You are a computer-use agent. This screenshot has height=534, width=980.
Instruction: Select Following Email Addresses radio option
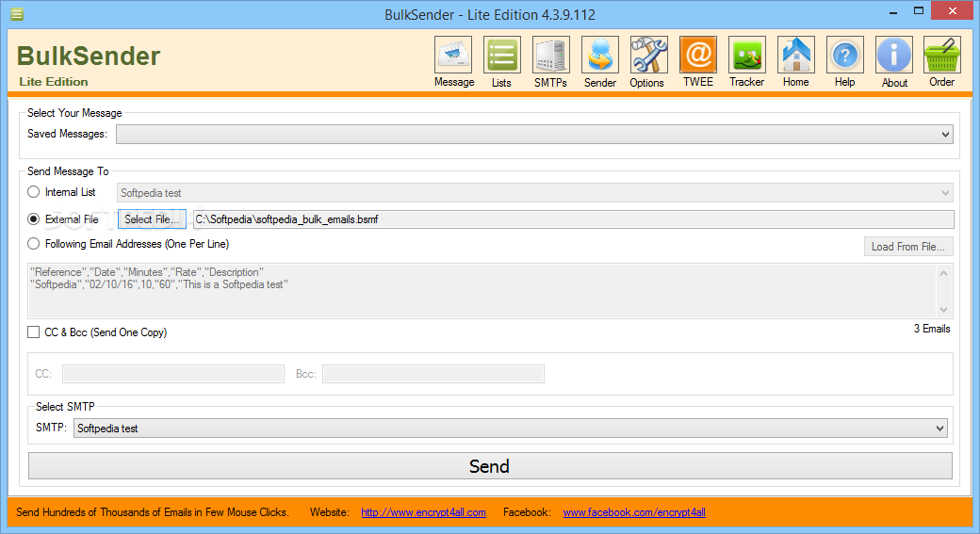pos(34,244)
